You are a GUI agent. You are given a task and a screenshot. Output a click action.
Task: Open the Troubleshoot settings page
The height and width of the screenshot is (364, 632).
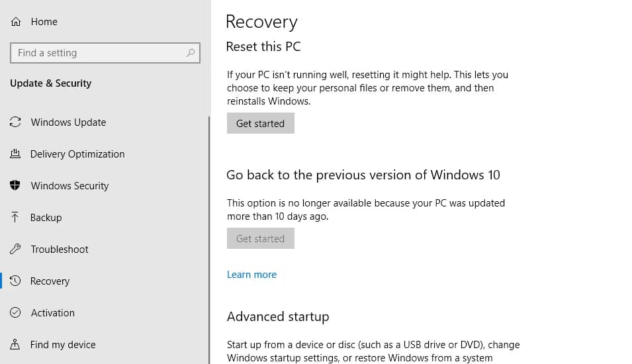click(60, 250)
